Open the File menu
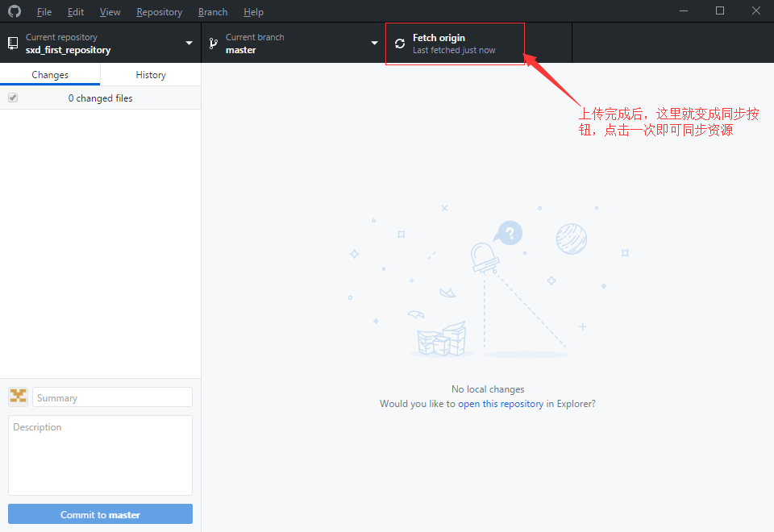The height and width of the screenshot is (532, 774). click(44, 12)
